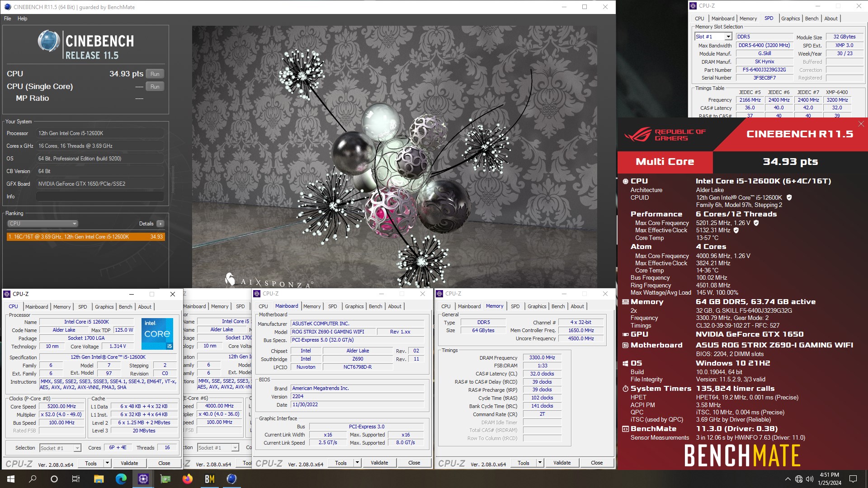Open File Explorer from taskbar
This screenshot has width=868, height=488.
click(x=99, y=479)
